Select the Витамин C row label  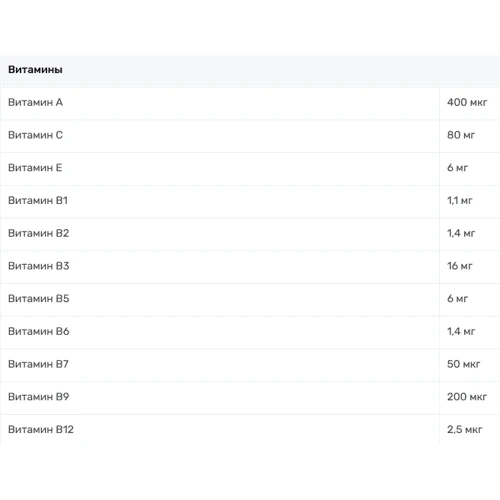35,135
